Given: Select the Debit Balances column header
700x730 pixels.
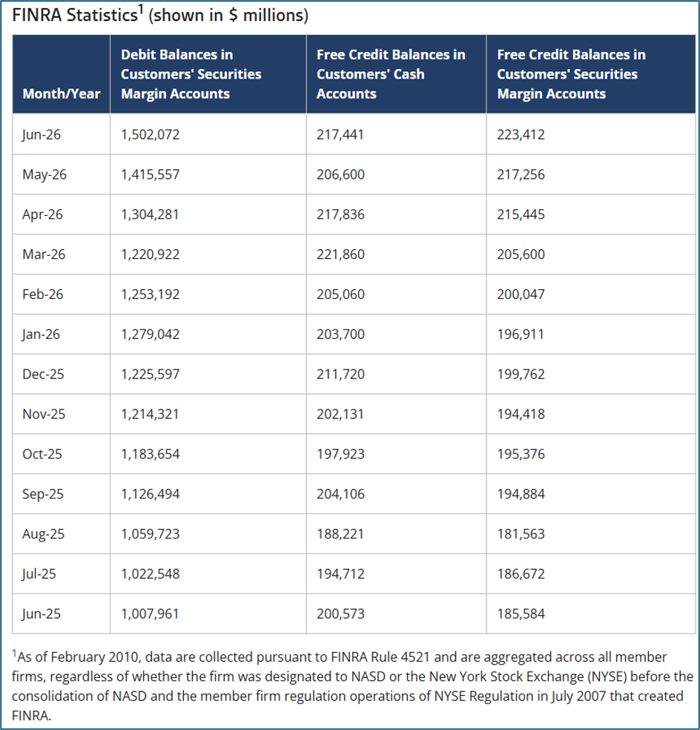Looking at the screenshot, I should click(191, 74).
